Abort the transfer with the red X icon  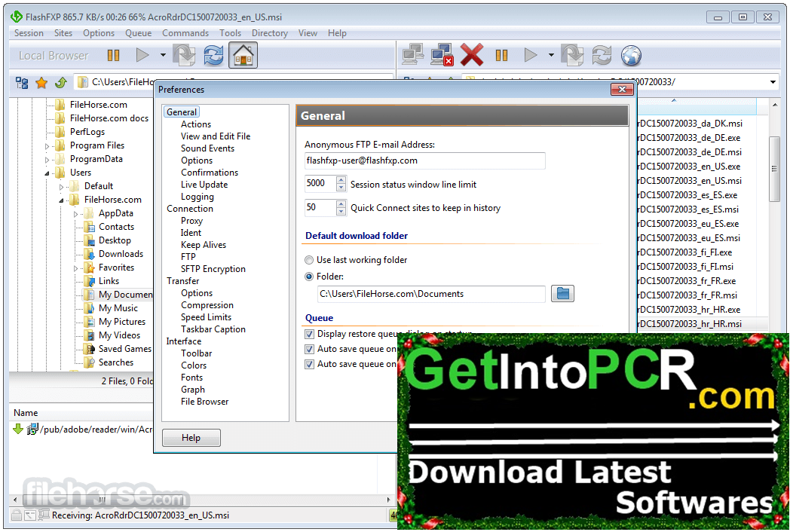(472, 55)
